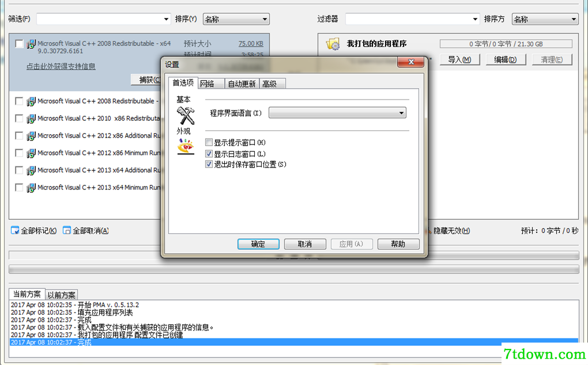The height and width of the screenshot is (365, 588).
Task: Click 清理 button
Action: click(x=552, y=59)
